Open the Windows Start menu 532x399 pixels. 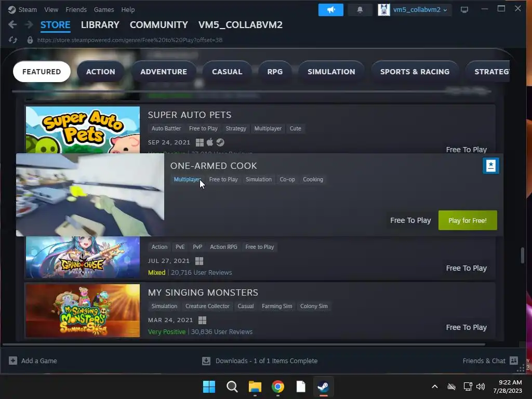coord(209,387)
